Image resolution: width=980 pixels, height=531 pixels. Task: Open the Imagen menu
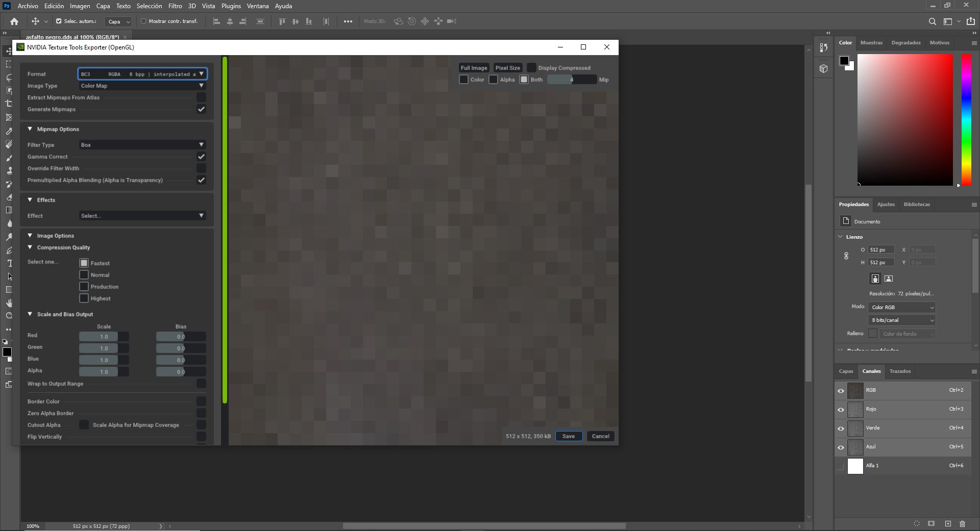click(x=80, y=6)
